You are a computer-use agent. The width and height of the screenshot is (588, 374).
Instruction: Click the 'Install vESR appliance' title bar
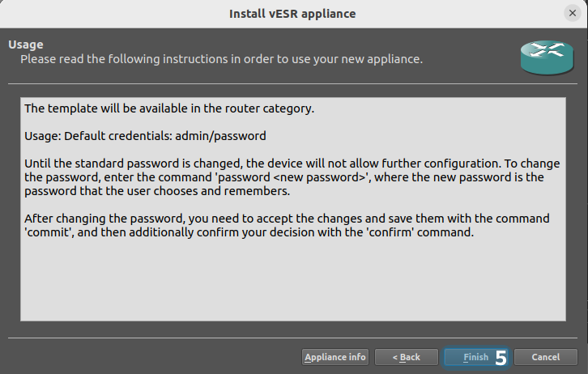click(x=292, y=14)
